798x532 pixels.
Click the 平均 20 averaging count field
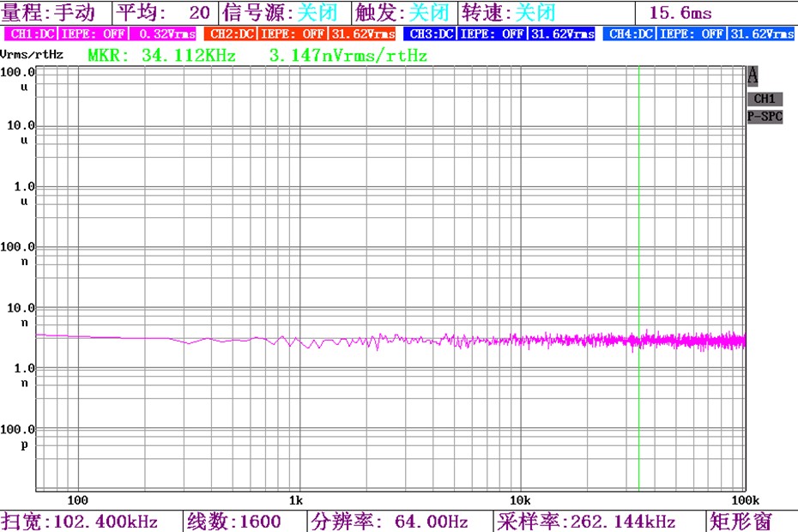coord(164,12)
